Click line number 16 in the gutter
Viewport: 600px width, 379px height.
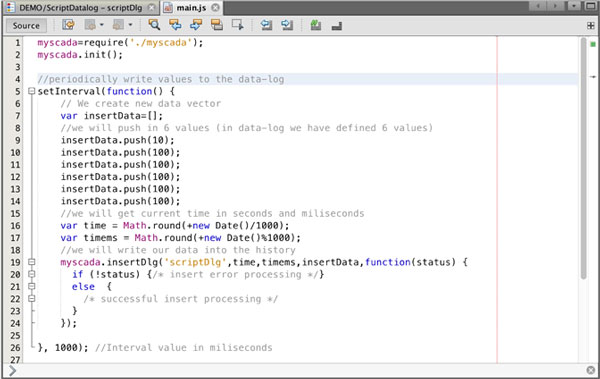15,225
